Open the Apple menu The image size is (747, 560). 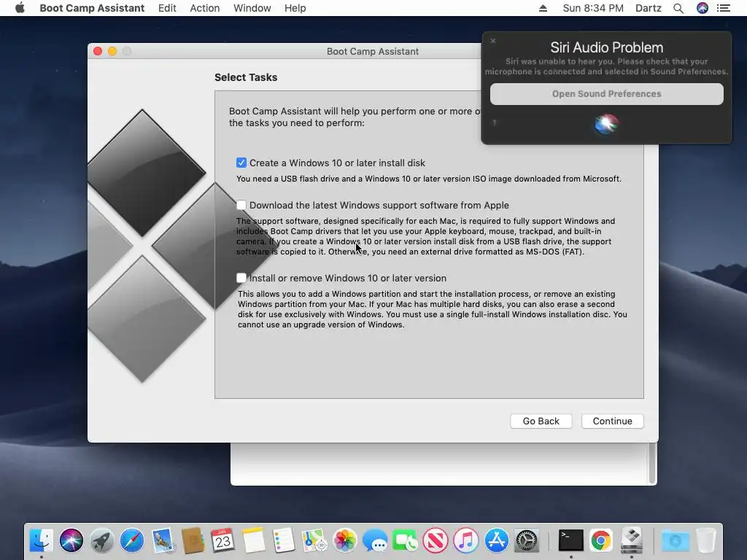[x=20, y=8]
